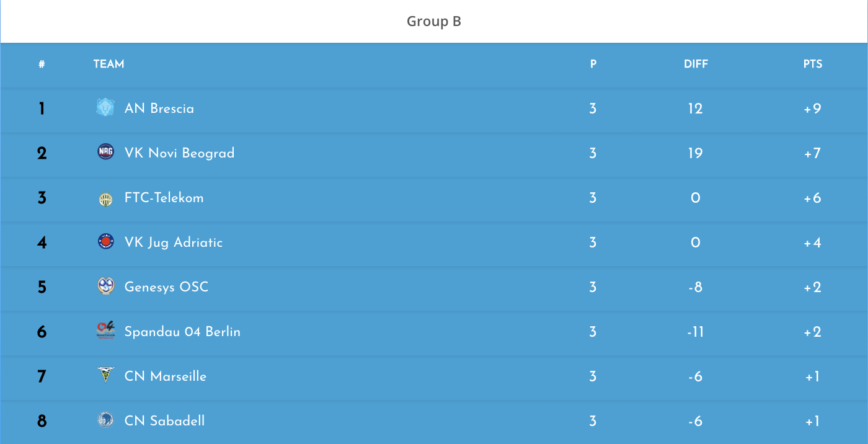Select the CN Marseille team name
The height and width of the screenshot is (444, 868).
click(x=166, y=376)
